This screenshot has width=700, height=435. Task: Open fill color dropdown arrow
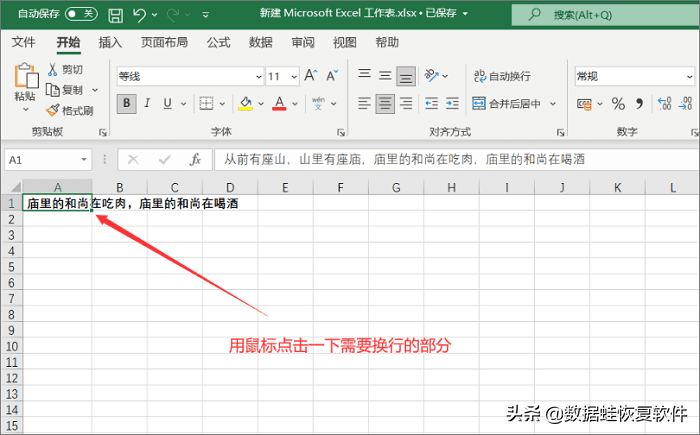click(x=261, y=104)
